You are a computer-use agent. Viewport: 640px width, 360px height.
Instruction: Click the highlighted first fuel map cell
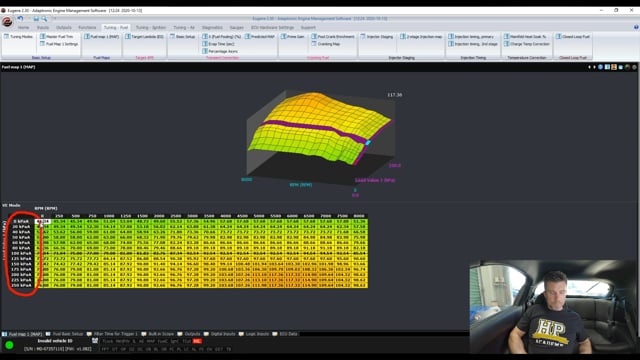[43, 222]
